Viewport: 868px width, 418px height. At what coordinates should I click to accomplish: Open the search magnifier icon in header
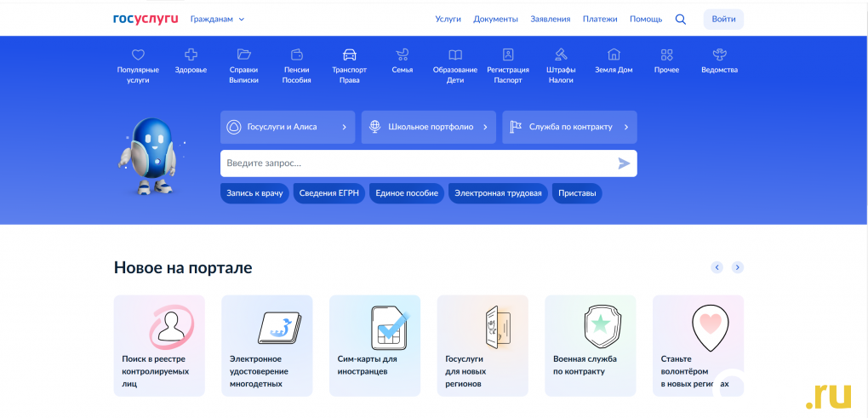click(x=680, y=19)
